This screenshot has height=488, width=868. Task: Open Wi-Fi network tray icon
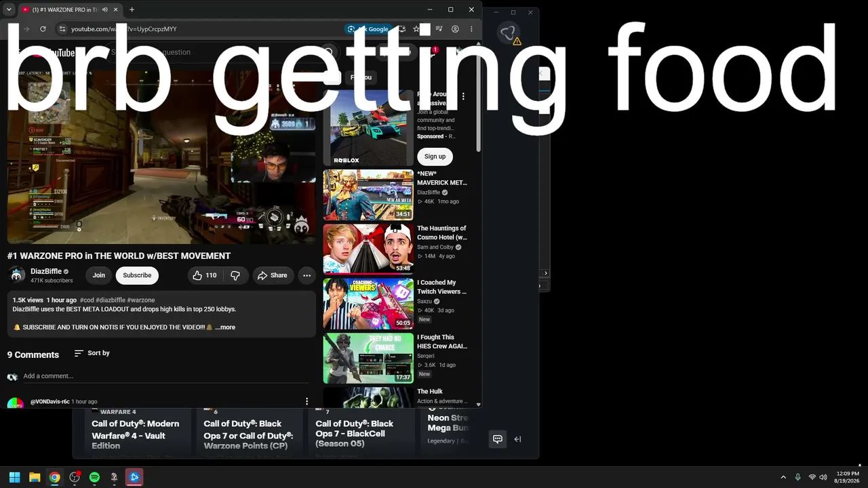click(812, 477)
